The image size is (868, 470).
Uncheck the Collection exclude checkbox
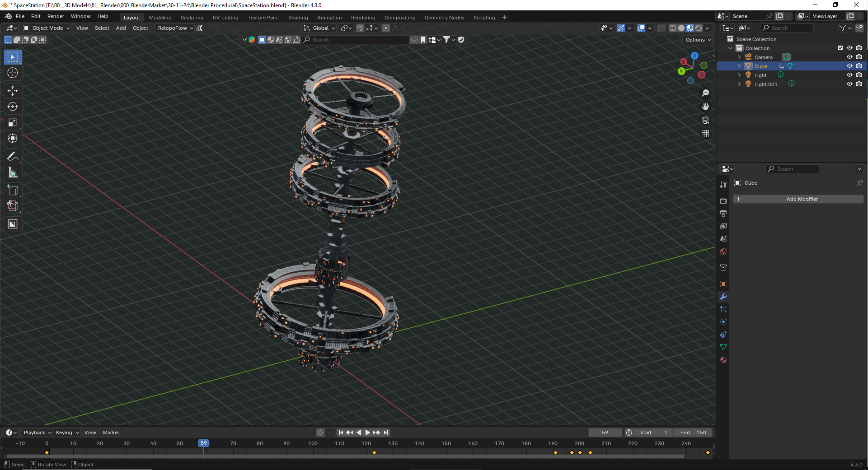click(x=840, y=48)
